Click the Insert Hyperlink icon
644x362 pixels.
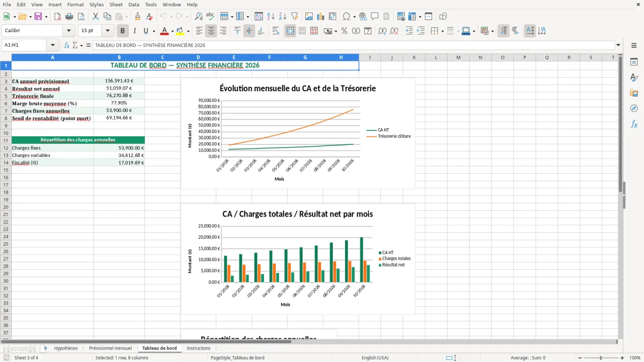363,17
